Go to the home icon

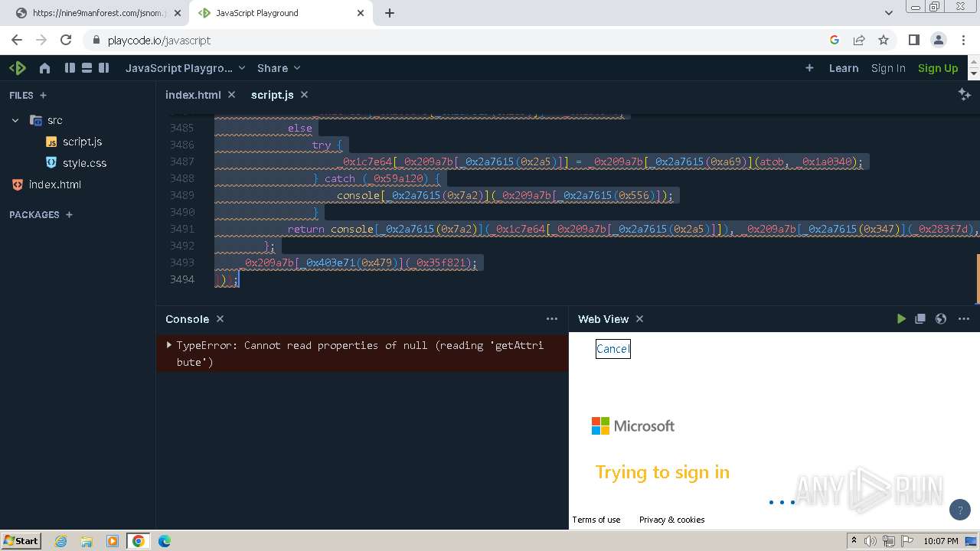[x=44, y=68]
